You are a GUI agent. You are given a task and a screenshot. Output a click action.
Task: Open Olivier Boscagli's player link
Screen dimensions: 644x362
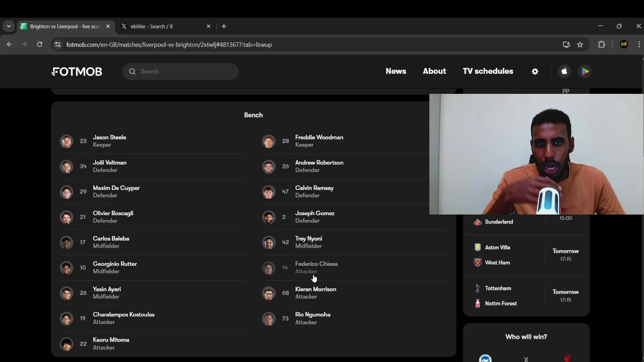click(113, 213)
